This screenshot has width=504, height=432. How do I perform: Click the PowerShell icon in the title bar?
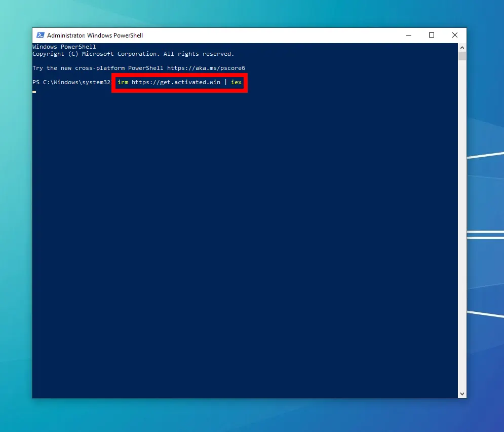click(41, 35)
